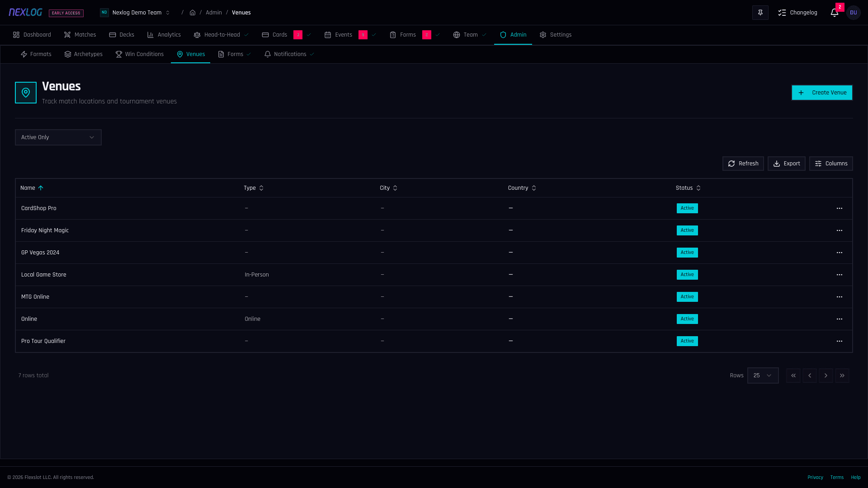Open row actions for Local Game Store
This screenshot has height=488, width=868.
point(839,275)
